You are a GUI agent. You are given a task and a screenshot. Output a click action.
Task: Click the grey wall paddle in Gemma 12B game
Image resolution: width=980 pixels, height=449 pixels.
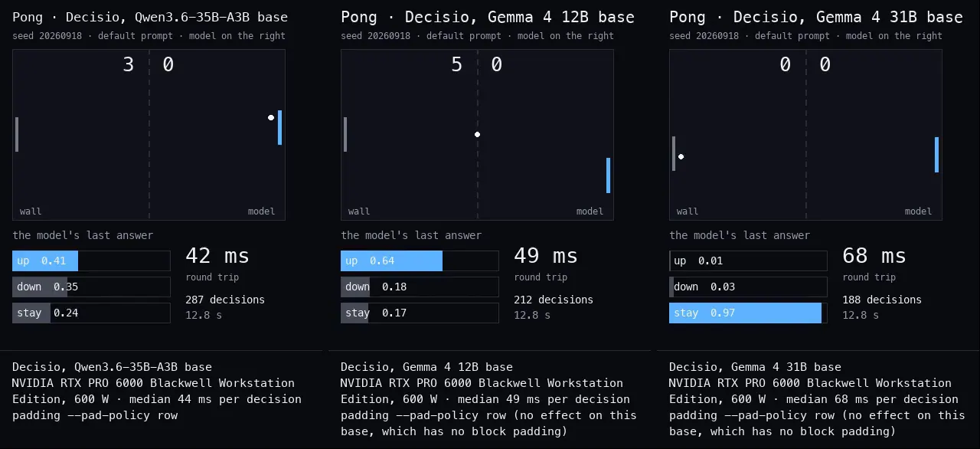click(345, 134)
